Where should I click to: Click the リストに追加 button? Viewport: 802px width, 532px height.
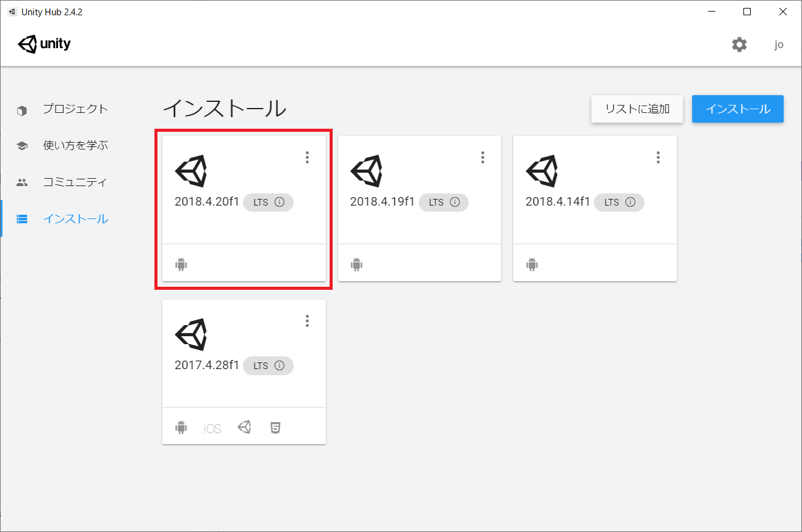click(x=637, y=109)
